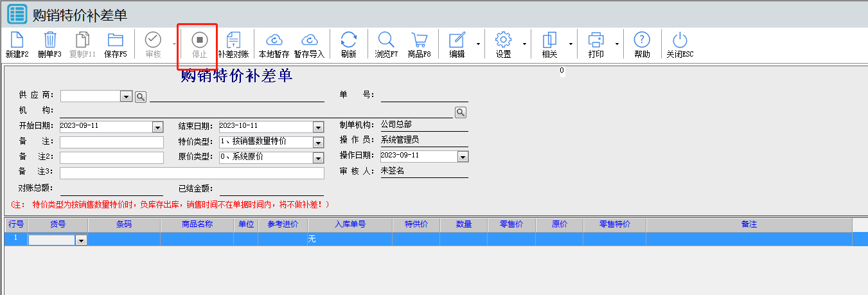Click the 打印 print toolbar button
This screenshot has width=868, height=295.
pyautogui.click(x=596, y=44)
